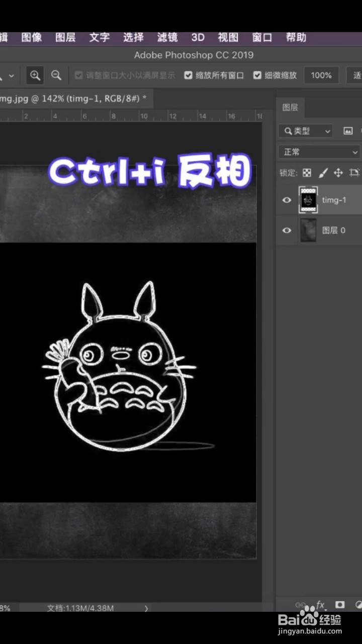
Task: Expand the status bar document info arrow
Action: 146,608
